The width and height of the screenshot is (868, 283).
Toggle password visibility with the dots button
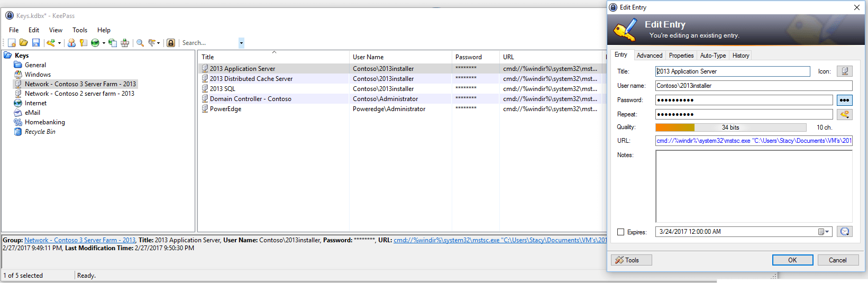[x=845, y=100]
